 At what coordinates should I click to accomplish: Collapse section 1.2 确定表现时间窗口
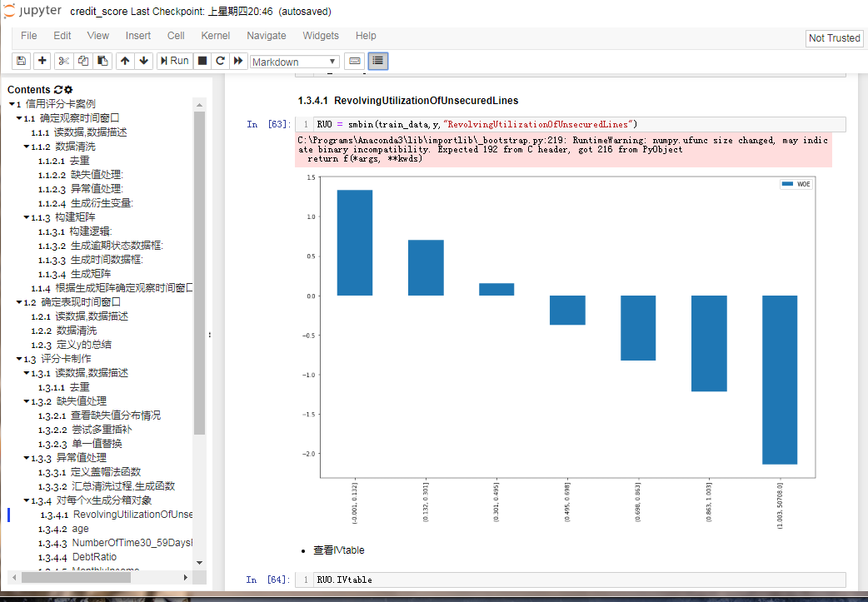coord(19,302)
